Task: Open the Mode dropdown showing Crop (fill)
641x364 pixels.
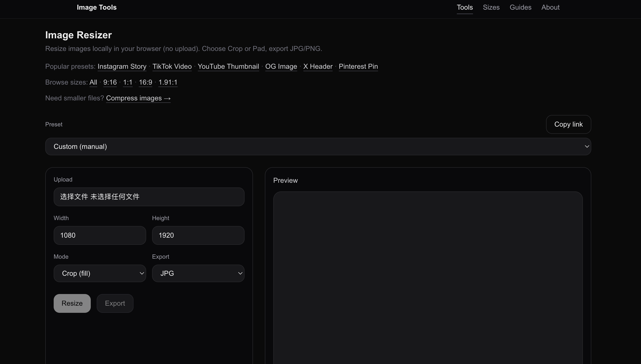Action: coord(99,273)
